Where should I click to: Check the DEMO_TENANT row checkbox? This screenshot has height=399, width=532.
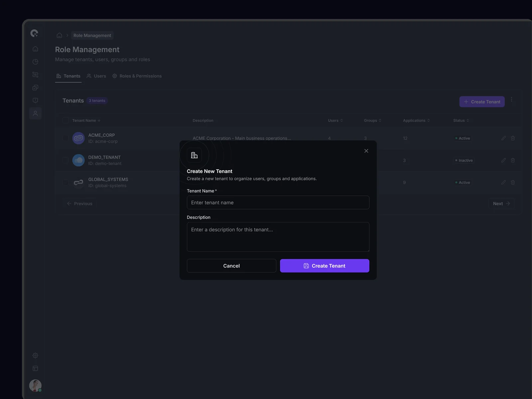coord(66,160)
